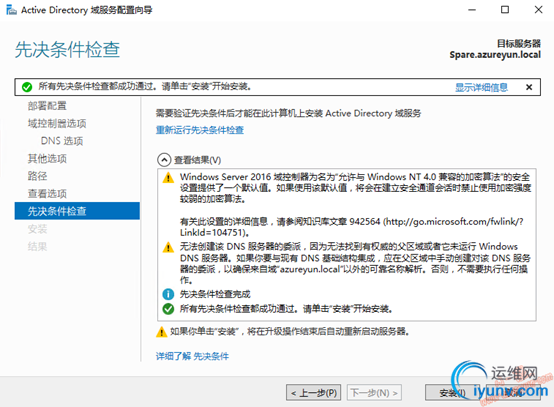
Task: Click the green check icon in results list
Action: pyautogui.click(x=168, y=309)
